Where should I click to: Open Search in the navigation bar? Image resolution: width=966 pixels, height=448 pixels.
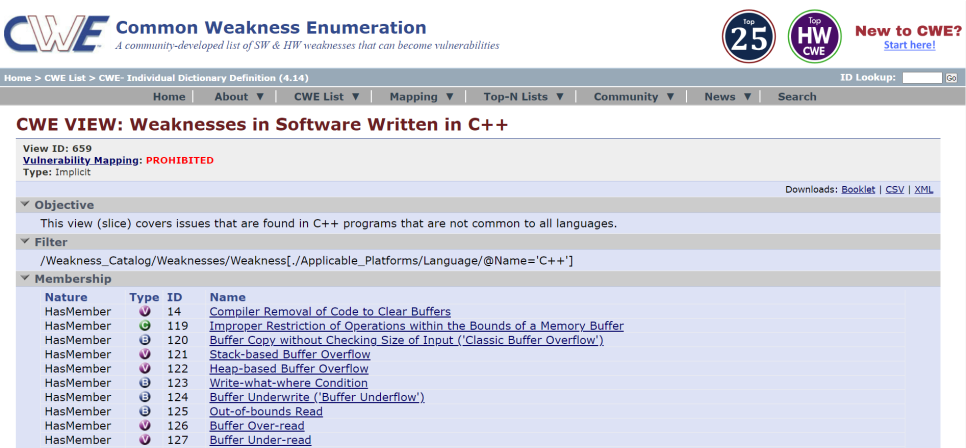tap(797, 97)
